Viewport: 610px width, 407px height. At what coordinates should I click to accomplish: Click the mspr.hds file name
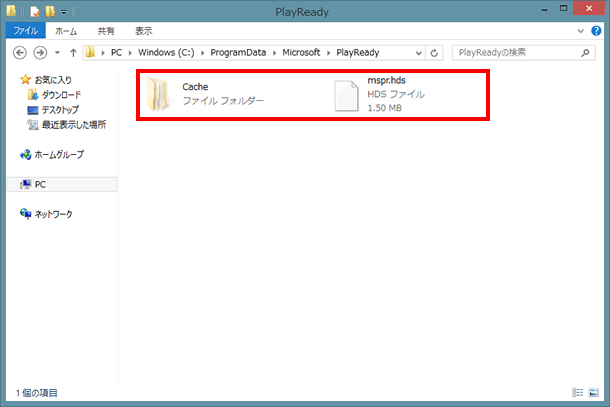(x=386, y=80)
